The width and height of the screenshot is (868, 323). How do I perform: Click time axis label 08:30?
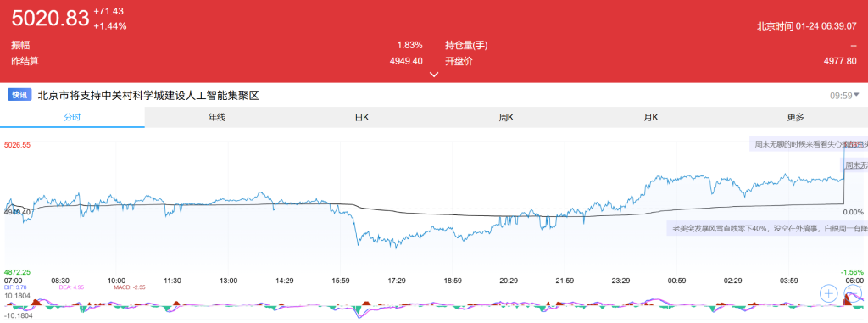pos(60,281)
